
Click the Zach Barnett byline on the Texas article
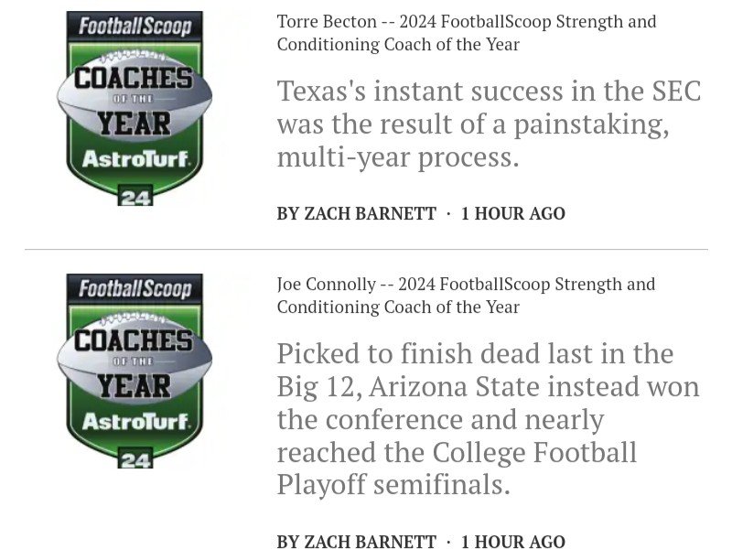356,214
